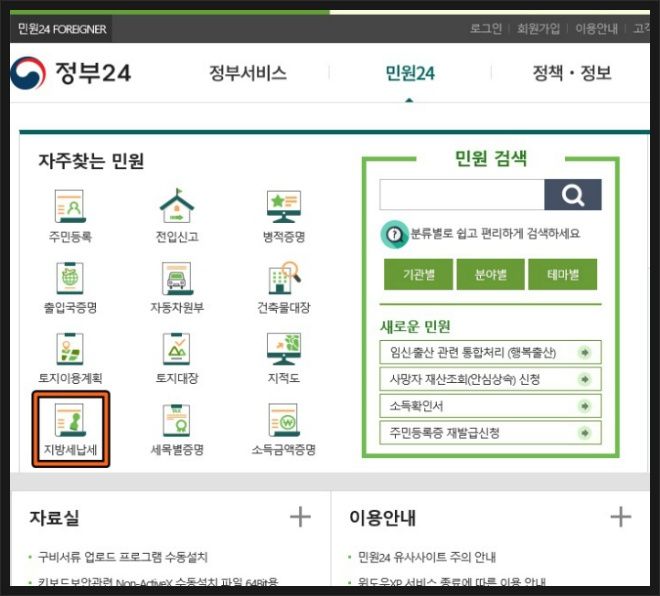This screenshot has width=660, height=596.
Task: Open the 세목별증명 certificate icon
Action: point(177,420)
